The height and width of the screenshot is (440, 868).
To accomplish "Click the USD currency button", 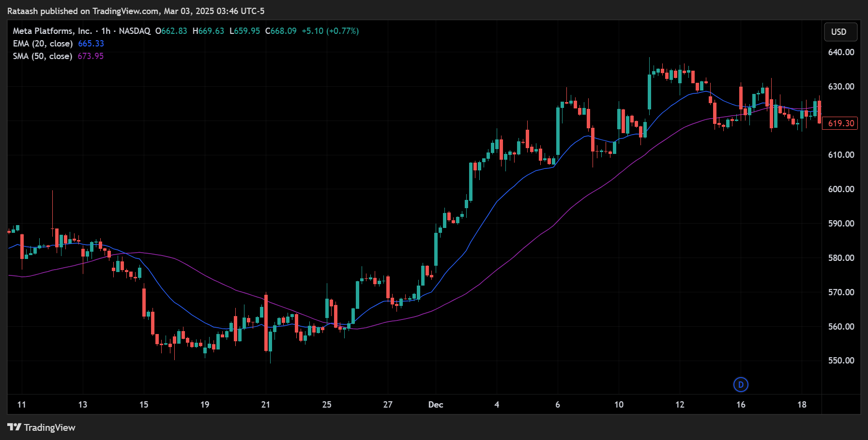I will coord(841,32).
